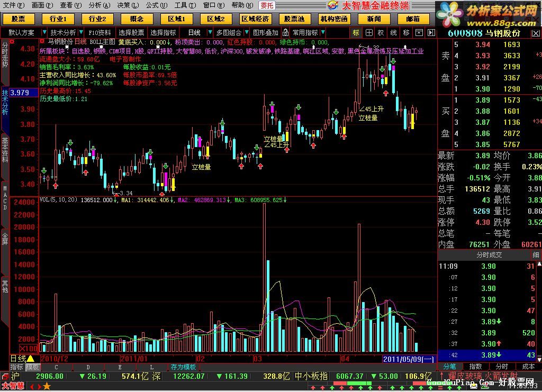Open the 帮助(H) menu
The image size is (542, 392).
(x=242, y=5)
